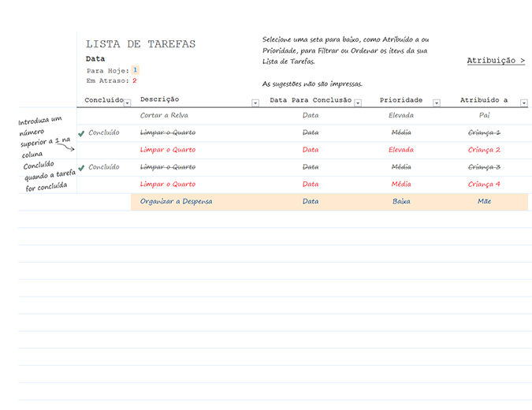
Task: Click the green checkmark on Criança 3 row
Action: 81,168
